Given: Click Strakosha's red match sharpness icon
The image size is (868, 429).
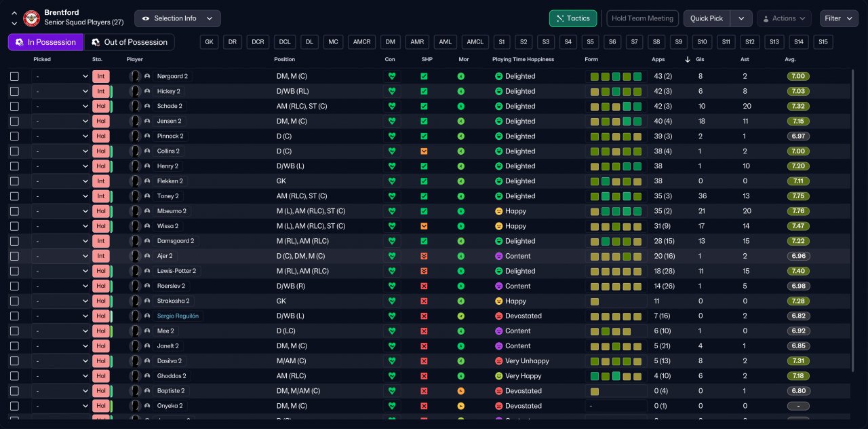Looking at the screenshot, I should point(424,301).
